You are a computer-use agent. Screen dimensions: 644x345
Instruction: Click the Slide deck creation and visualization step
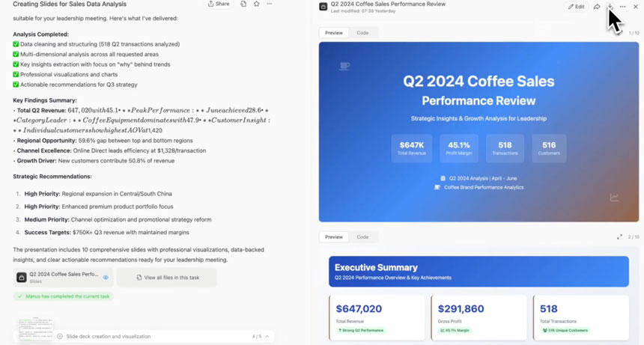(x=109, y=336)
